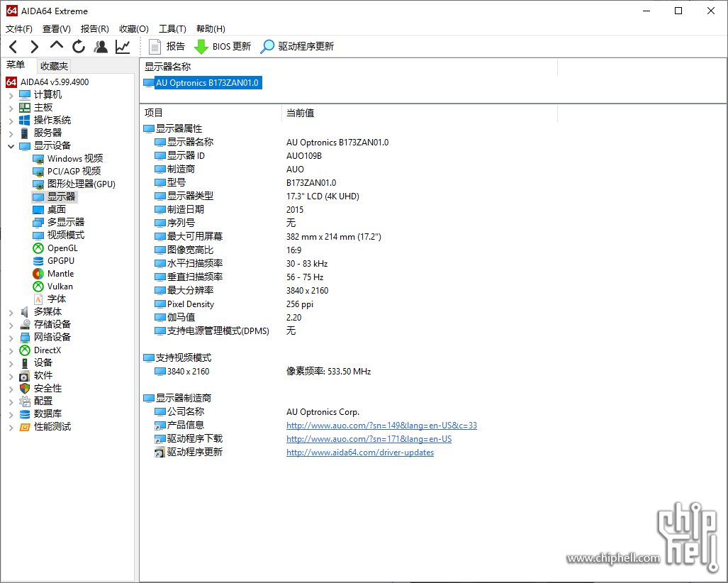Click the BIOS 更新 green arrow button
728x583 pixels.
tap(222, 46)
